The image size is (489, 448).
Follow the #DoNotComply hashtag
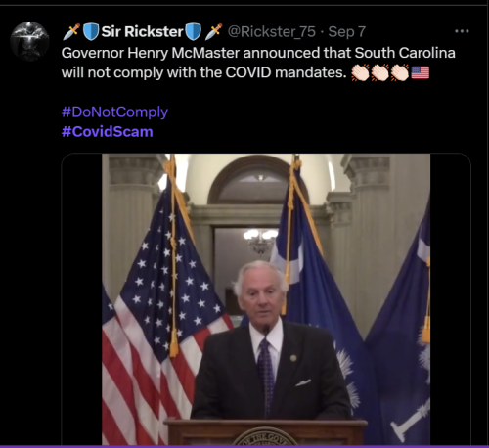coord(114,112)
